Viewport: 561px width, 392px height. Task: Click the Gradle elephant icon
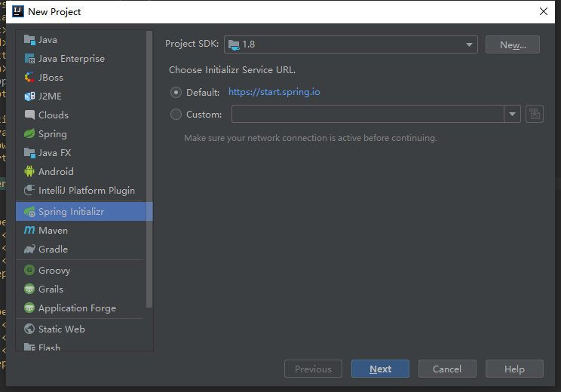click(x=30, y=250)
